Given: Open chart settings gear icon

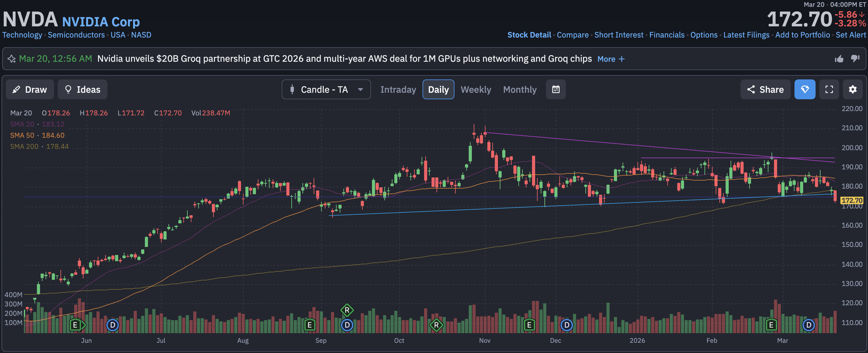Looking at the screenshot, I should (x=852, y=89).
